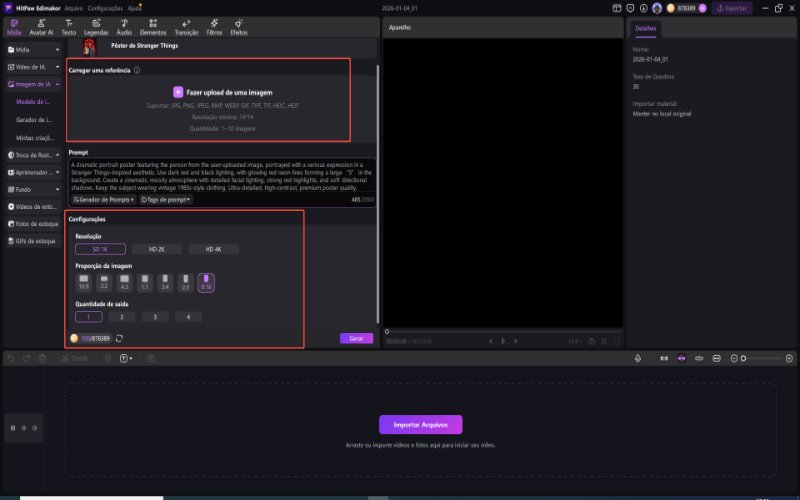Open the Mídia tool tab
800x500 pixels.
click(x=14, y=27)
